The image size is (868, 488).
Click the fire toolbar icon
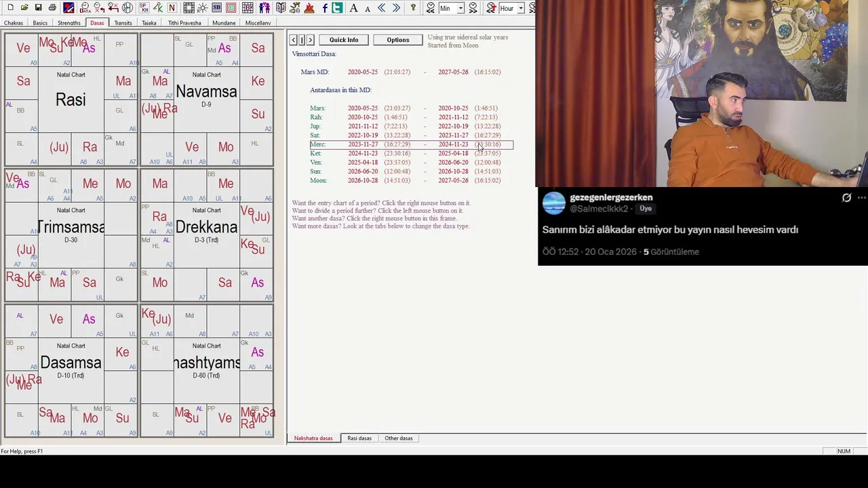(x=309, y=7)
